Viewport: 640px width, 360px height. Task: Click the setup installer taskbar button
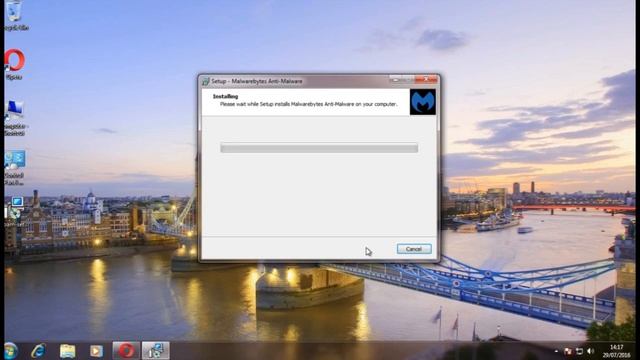coord(156,351)
